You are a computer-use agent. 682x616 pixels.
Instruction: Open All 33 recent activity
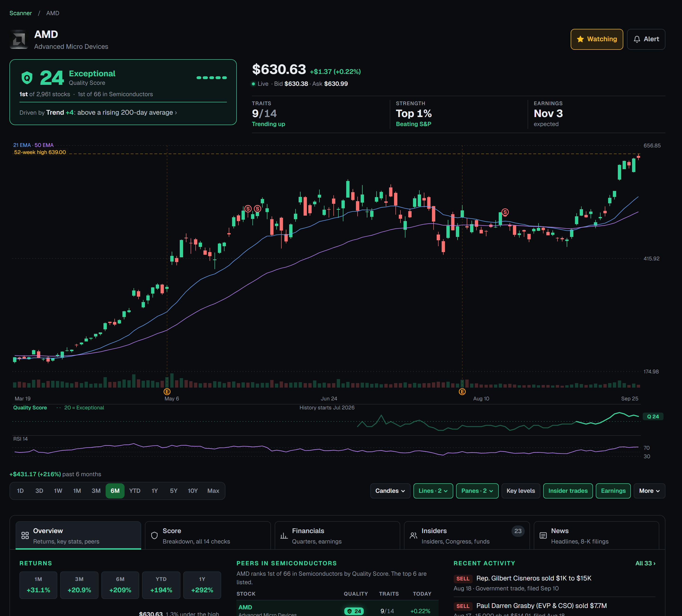tap(645, 563)
